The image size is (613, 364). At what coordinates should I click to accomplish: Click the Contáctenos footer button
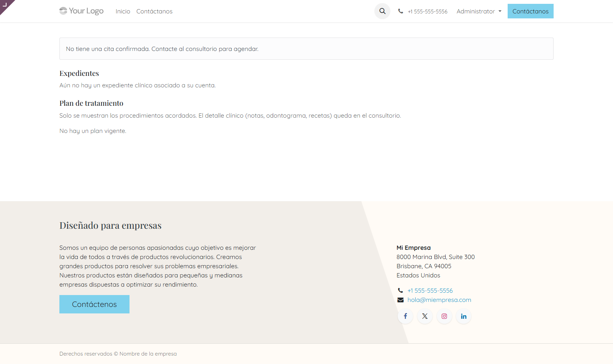point(94,304)
